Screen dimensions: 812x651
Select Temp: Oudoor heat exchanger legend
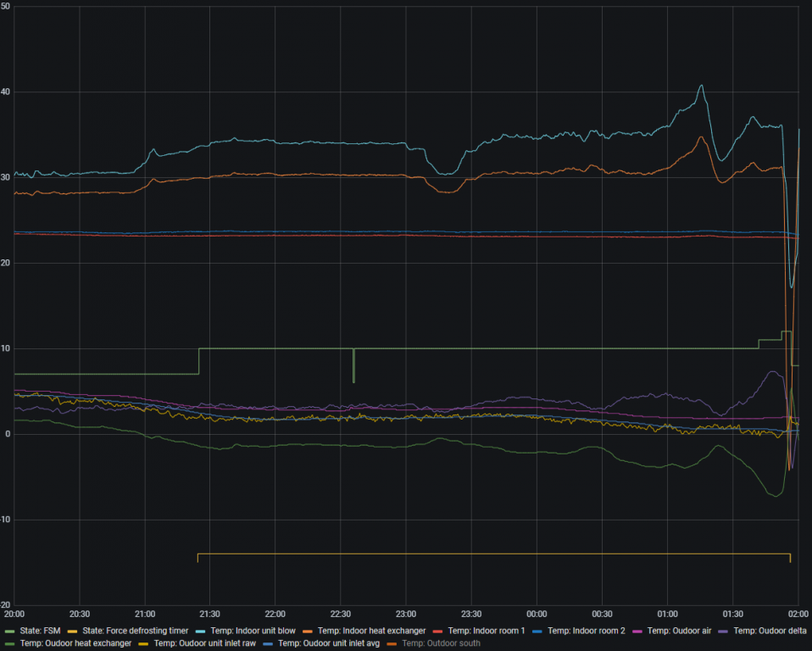(x=75, y=643)
